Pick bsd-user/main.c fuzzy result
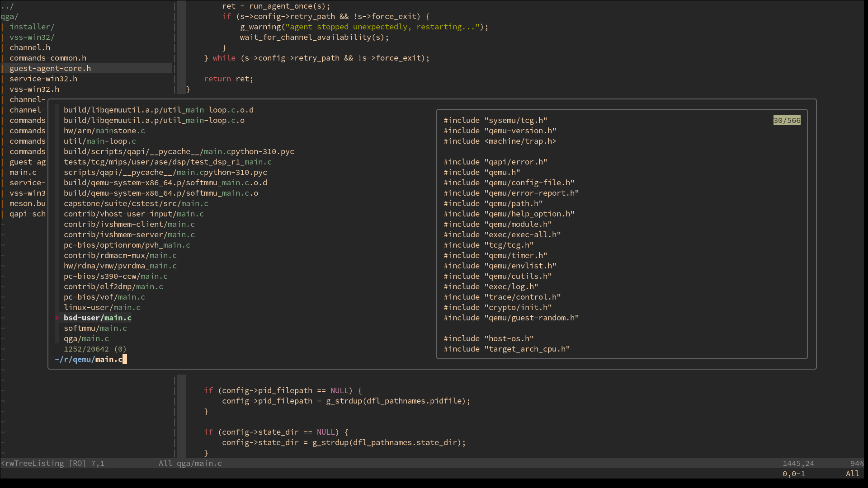The height and width of the screenshot is (488, 868). pos(98,318)
